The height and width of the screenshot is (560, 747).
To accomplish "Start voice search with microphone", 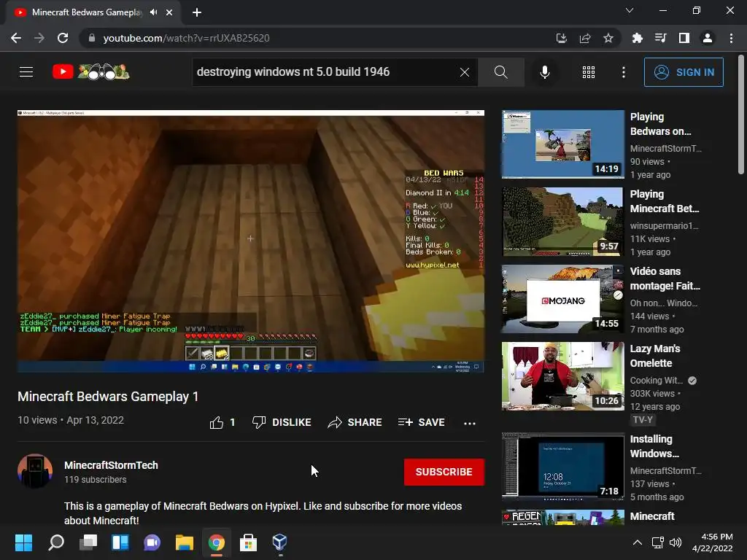I will coord(544,72).
